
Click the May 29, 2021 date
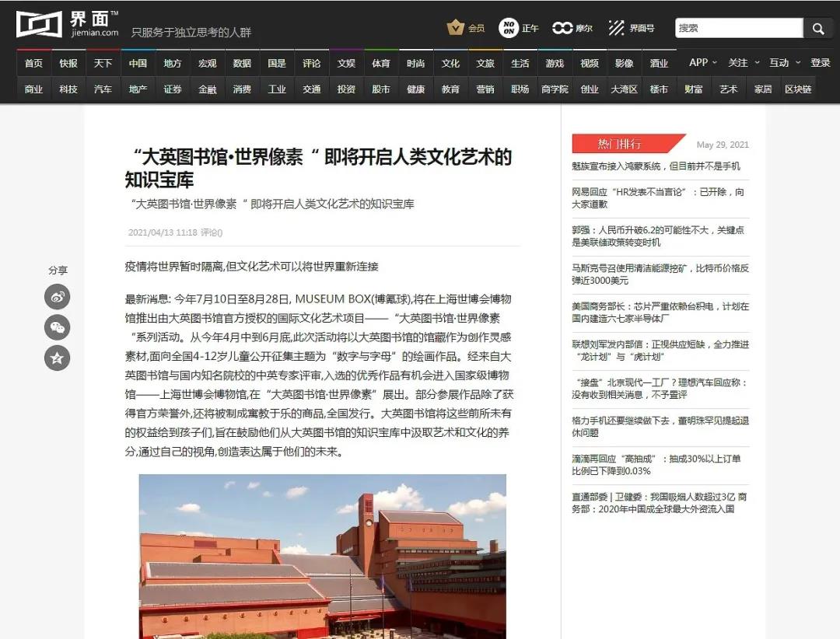click(723, 145)
